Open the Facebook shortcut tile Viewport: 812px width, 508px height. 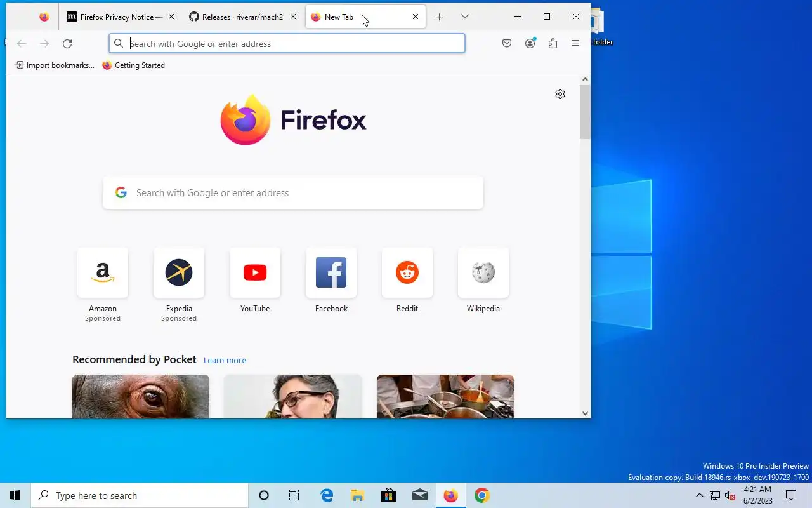331,281
